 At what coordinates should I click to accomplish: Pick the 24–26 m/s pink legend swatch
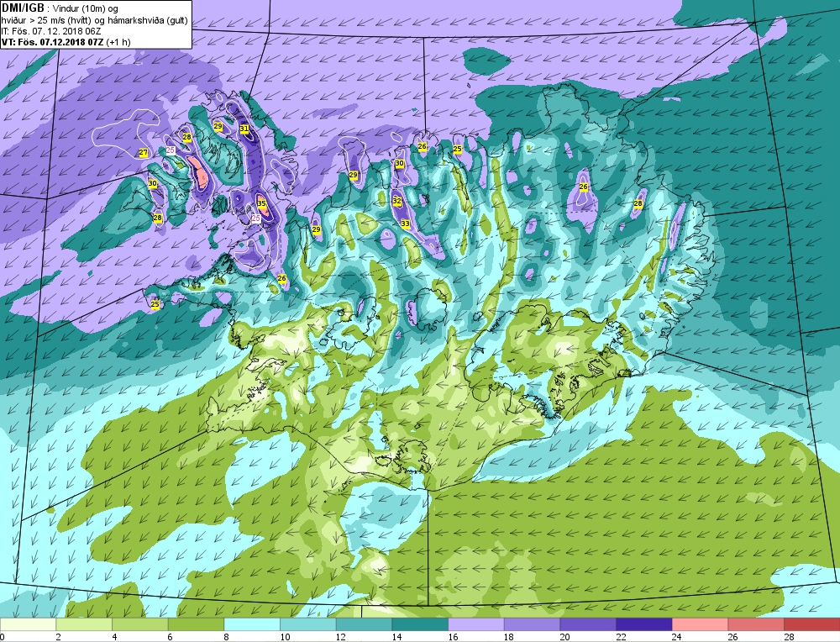700,624
